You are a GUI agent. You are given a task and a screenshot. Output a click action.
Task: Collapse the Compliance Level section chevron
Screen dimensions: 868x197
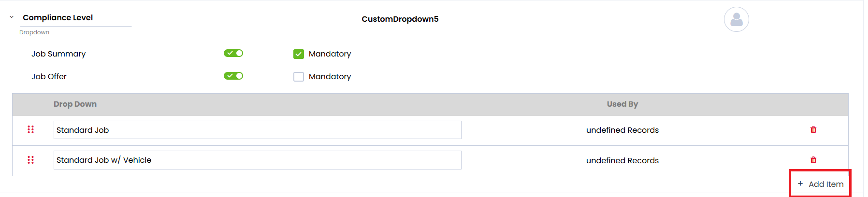pyautogui.click(x=12, y=17)
